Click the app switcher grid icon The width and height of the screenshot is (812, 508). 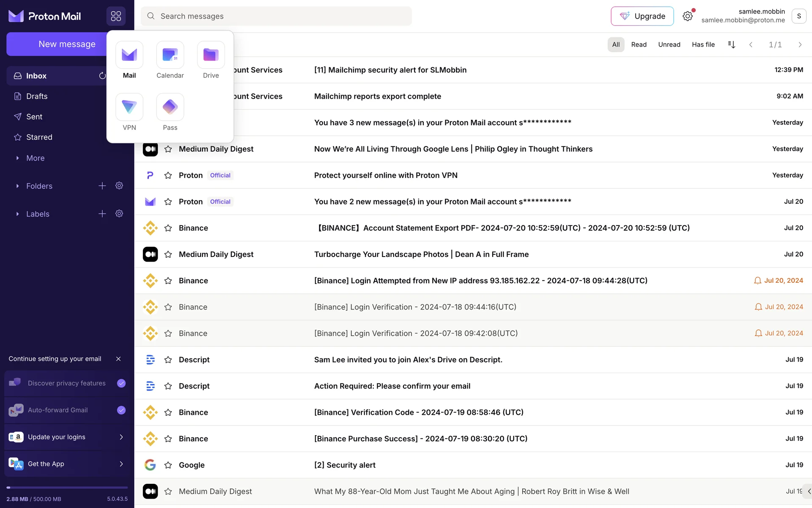point(116,16)
